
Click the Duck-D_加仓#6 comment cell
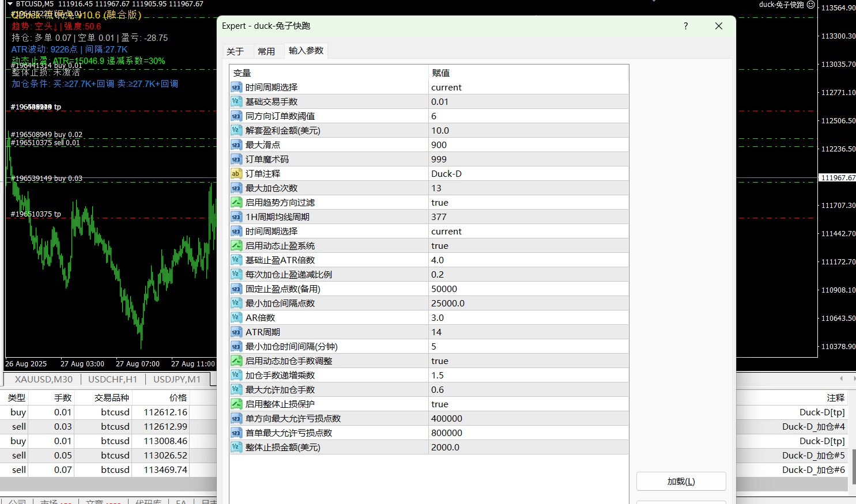pyautogui.click(x=813, y=469)
